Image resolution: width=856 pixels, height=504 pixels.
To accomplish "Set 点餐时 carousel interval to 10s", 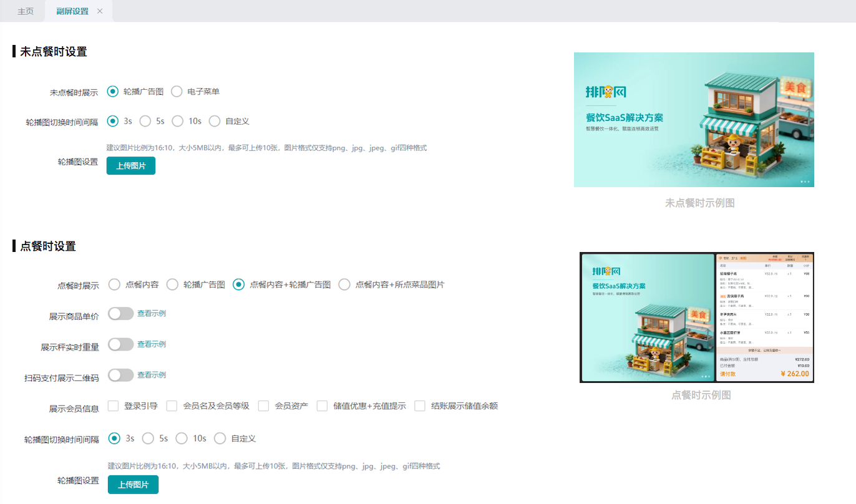I will click(x=182, y=439).
